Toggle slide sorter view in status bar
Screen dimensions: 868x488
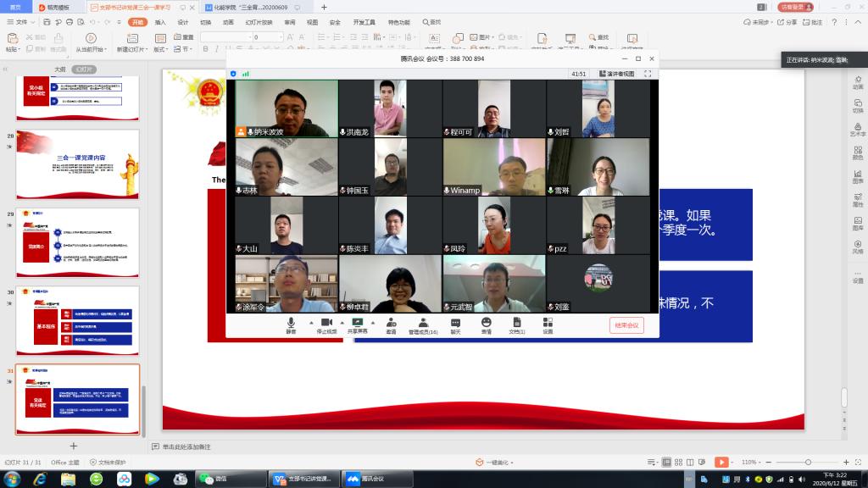click(x=679, y=462)
